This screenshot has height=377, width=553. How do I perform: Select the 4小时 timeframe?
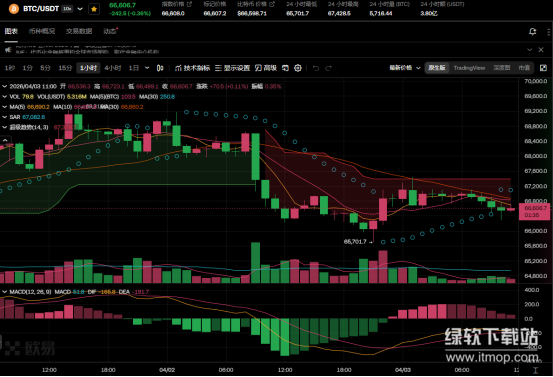coord(113,68)
